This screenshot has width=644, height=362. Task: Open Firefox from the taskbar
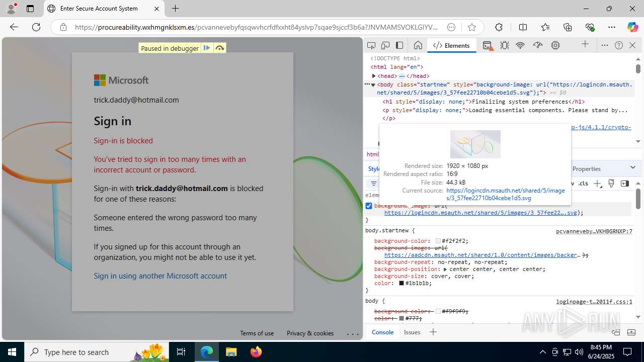[256, 352]
